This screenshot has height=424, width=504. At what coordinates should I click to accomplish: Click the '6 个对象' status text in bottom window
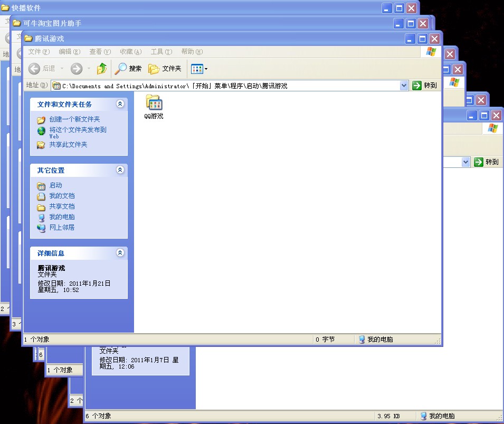pyautogui.click(x=98, y=416)
